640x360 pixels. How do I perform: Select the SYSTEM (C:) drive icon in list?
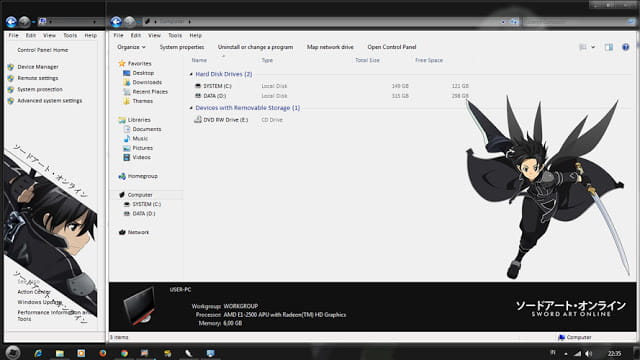(198, 86)
